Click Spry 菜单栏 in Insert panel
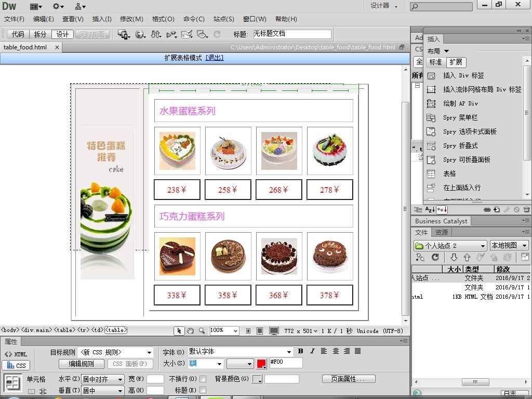This screenshot has width=532, height=399. [x=460, y=117]
